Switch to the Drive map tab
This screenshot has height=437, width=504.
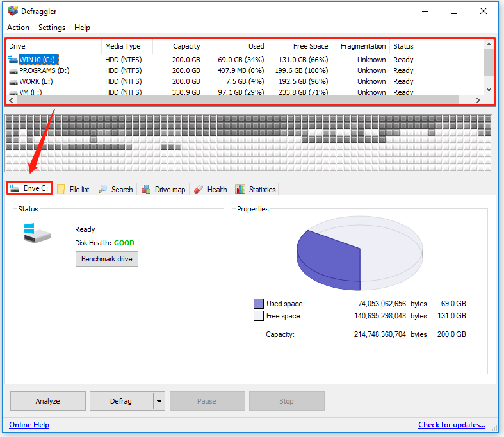coord(164,190)
